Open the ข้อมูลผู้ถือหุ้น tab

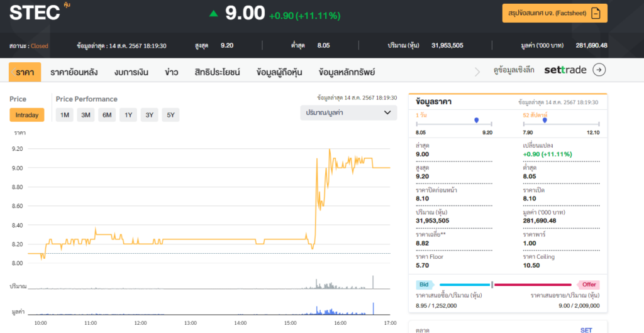tap(279, 73)
